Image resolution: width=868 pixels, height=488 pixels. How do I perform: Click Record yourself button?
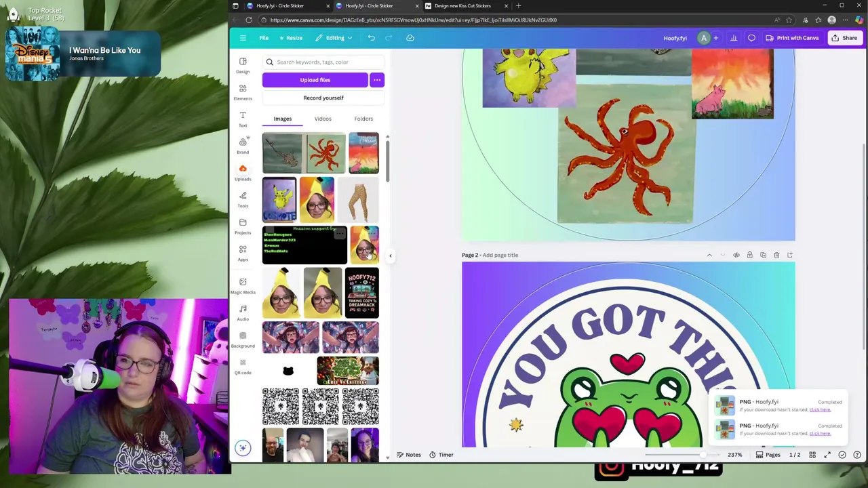coord(323,98)
